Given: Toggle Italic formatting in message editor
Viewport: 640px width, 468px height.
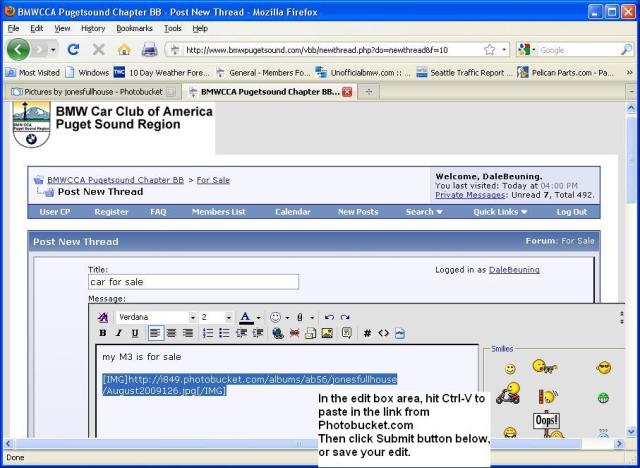Looking at the screenshot, I should tap(119, 333).
